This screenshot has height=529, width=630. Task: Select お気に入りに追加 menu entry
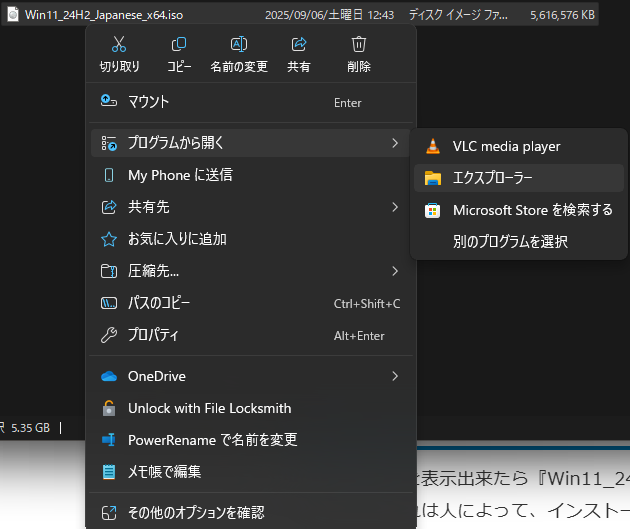click(251, 239)
